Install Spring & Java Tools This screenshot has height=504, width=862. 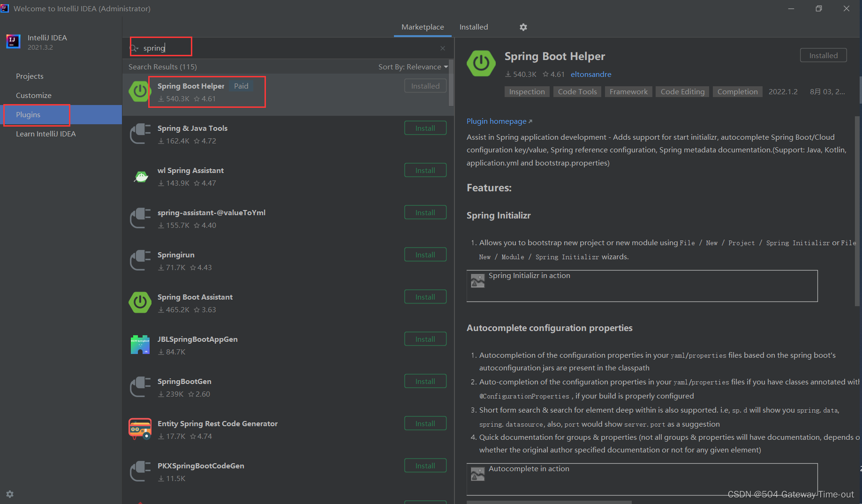tap(425, 128)
